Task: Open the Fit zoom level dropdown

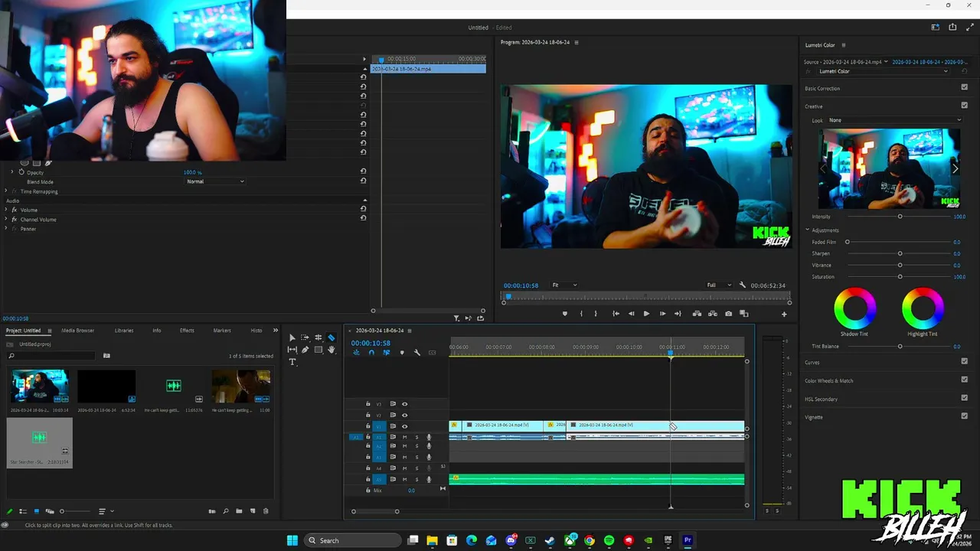Action: (x=564, y=285)
